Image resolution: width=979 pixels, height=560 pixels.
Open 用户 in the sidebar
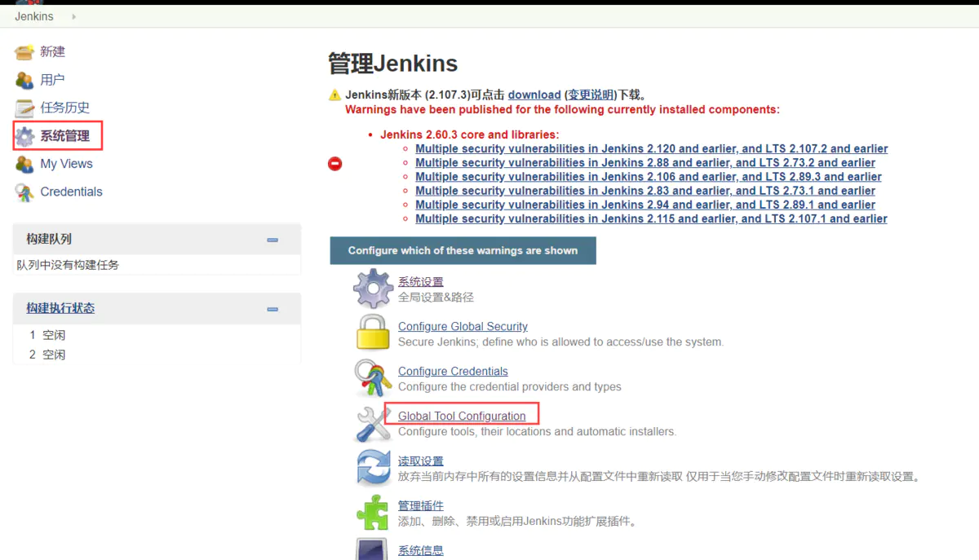pyautogui.click(x=52, y=80)
